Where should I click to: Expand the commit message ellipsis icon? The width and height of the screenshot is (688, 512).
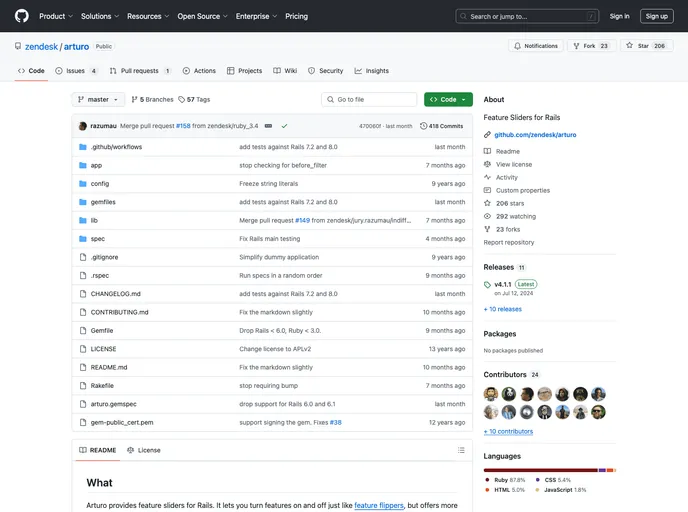tap(268, 126)
